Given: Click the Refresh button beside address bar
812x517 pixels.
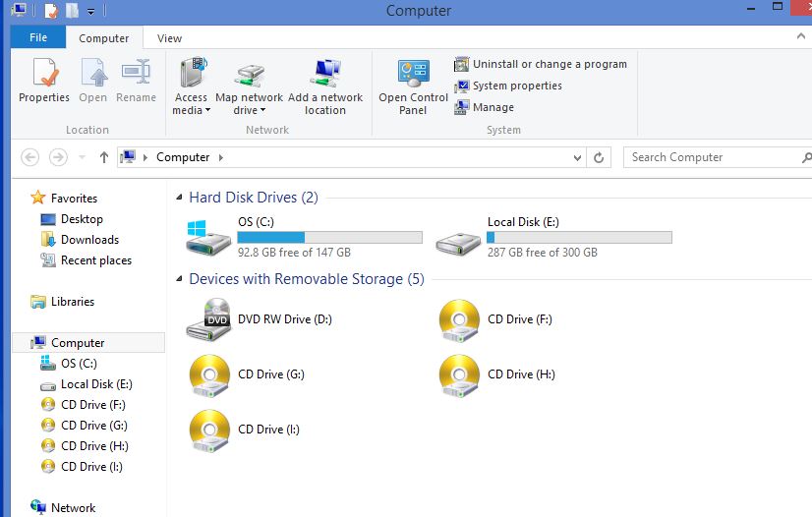Looking at the screenshot, I should (600, 157).
